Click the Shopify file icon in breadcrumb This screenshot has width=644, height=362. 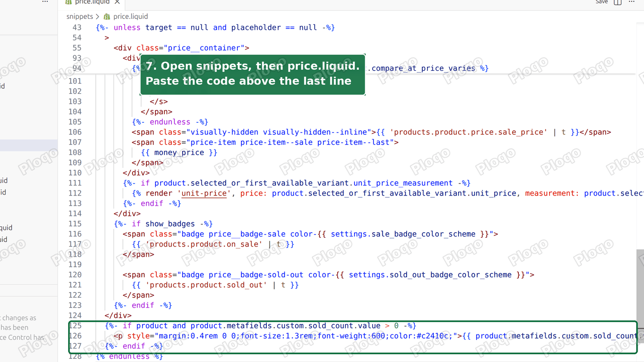(107, 17)
